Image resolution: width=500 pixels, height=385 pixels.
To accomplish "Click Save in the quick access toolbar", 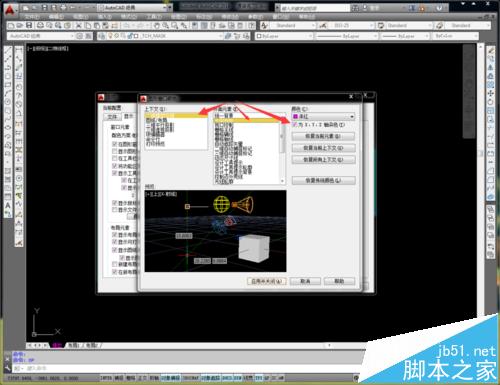I will tap(45, 7).
